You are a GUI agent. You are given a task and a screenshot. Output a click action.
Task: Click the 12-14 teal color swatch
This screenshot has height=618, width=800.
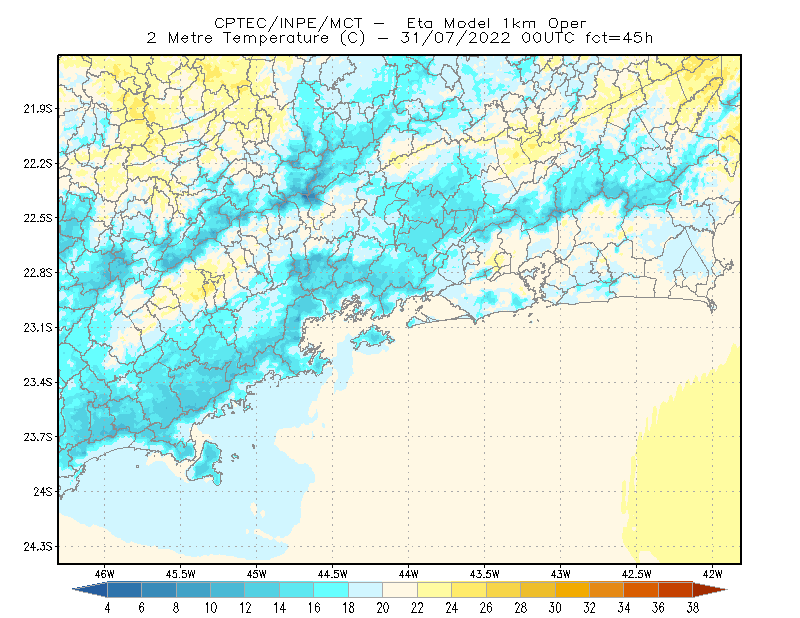(x=262, y=589)
